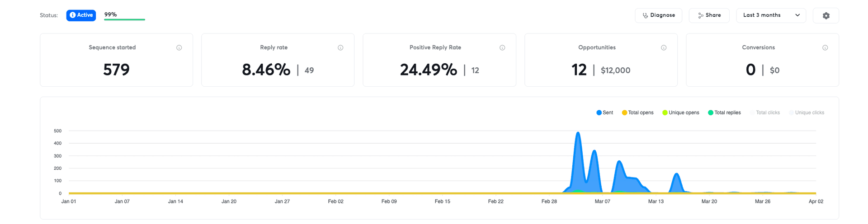
Task: Click info icon on Opportunities card
Action: coord(664,47)
